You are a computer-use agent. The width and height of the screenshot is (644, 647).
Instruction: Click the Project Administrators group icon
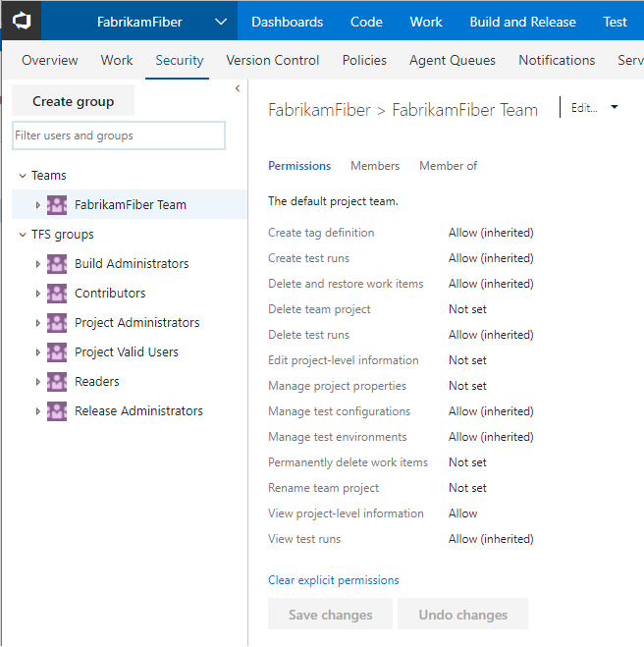pyautogui.click(x=57, y=323)
